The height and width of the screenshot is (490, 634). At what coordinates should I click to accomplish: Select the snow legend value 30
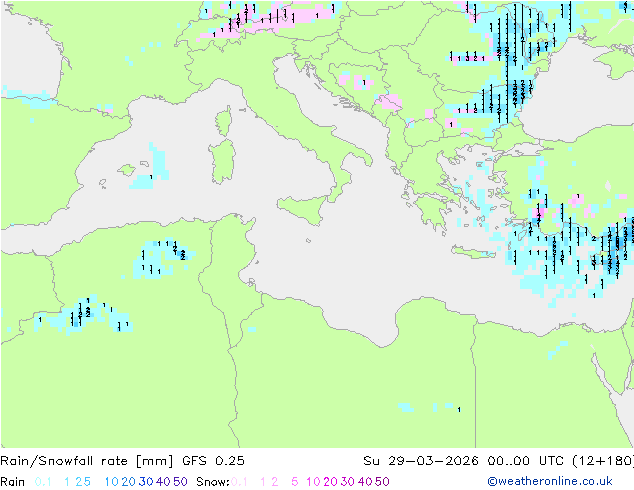coord(348,482)
